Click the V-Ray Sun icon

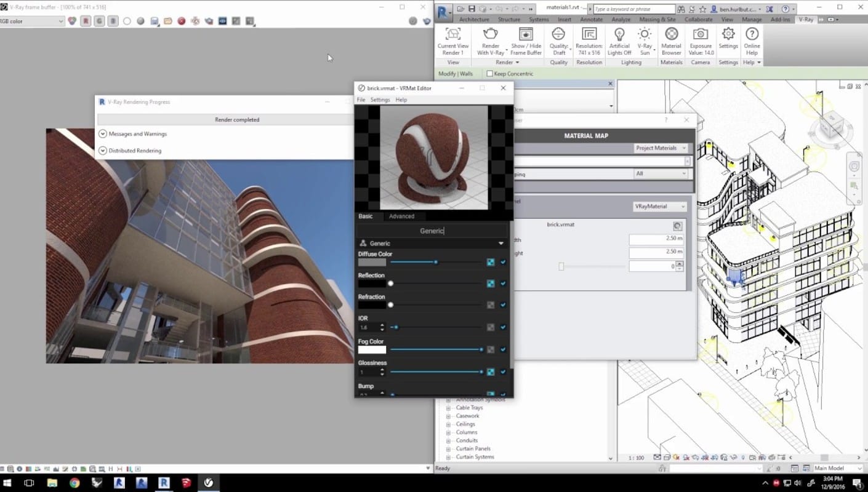(x=645, y=34)
